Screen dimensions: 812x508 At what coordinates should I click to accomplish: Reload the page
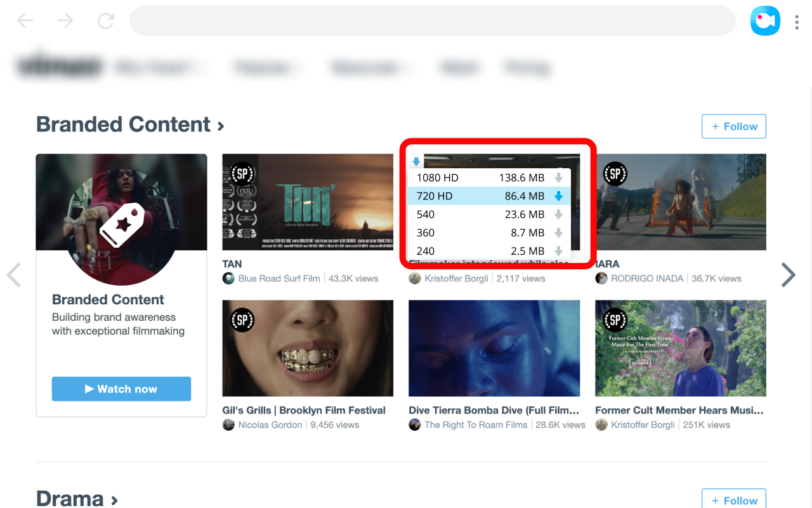tap(105, 20)
